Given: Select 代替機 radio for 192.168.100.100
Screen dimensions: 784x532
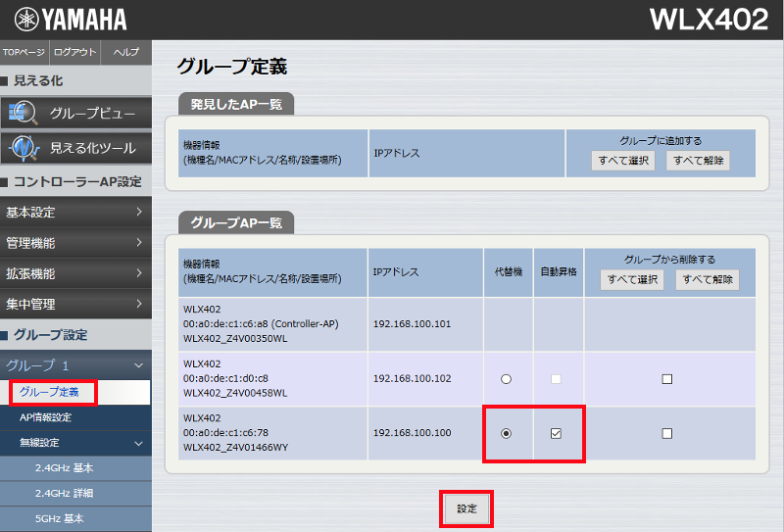Looking at the screenshot, I should point(506,433).
